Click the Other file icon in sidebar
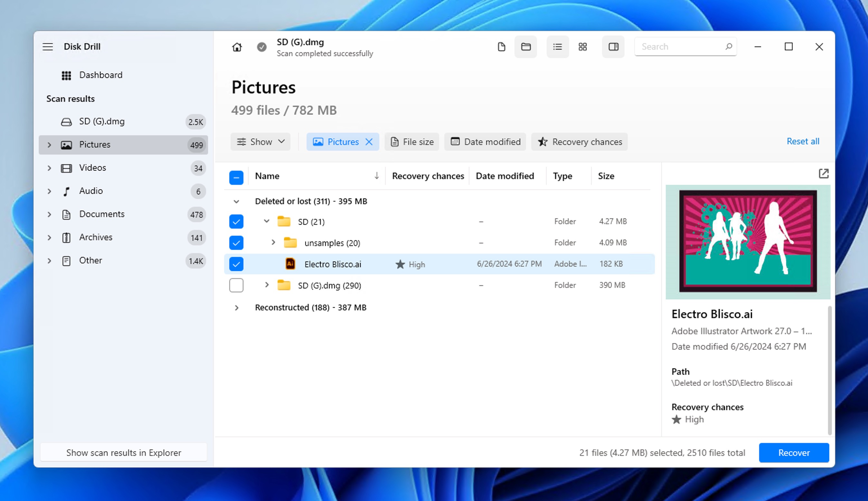This screenshot has width=868, height=501. 66,261
